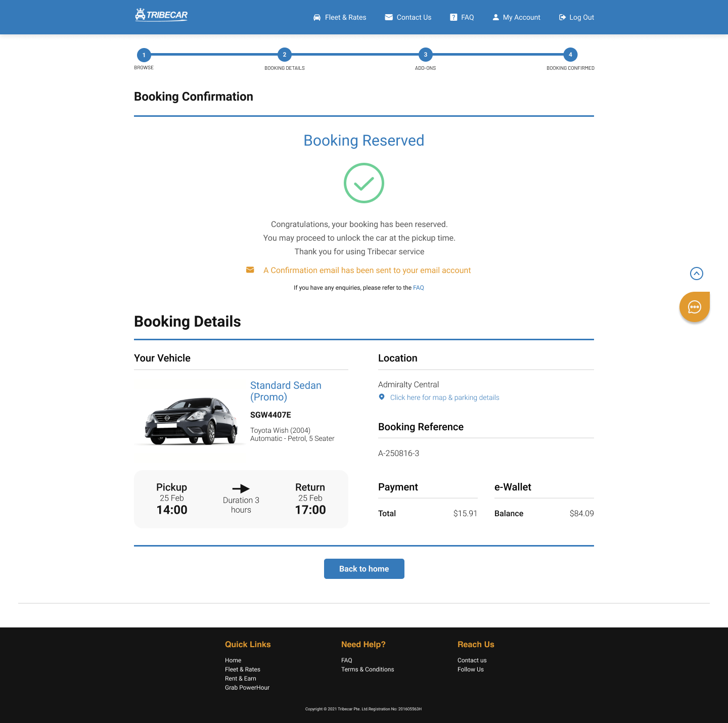Viewport: 728px width, 723px height.
Task: Click the return time 17:00
Action: (310, 510)
